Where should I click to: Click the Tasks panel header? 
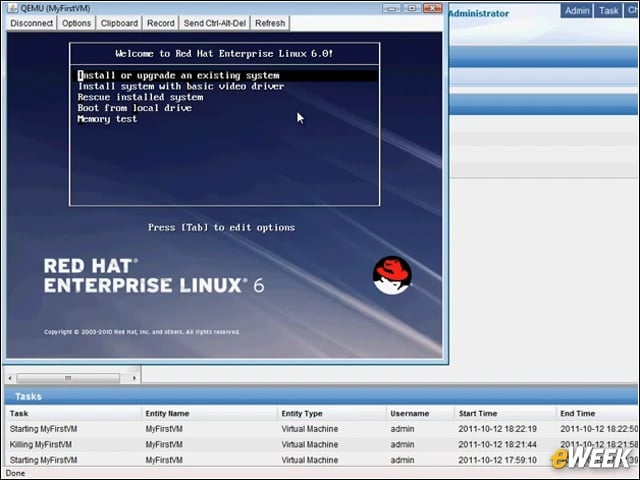click(x=322, y=396)
